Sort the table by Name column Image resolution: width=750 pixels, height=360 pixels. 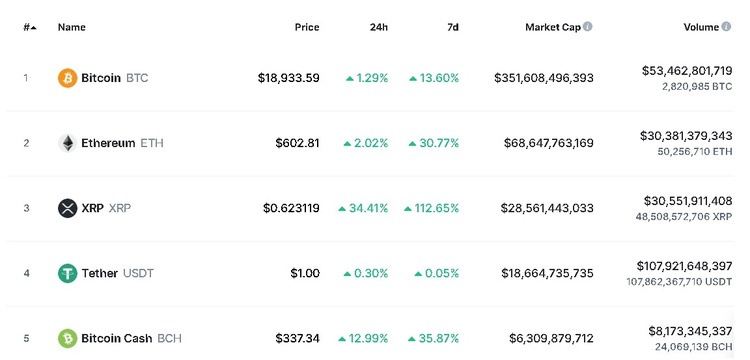[72, 27]
